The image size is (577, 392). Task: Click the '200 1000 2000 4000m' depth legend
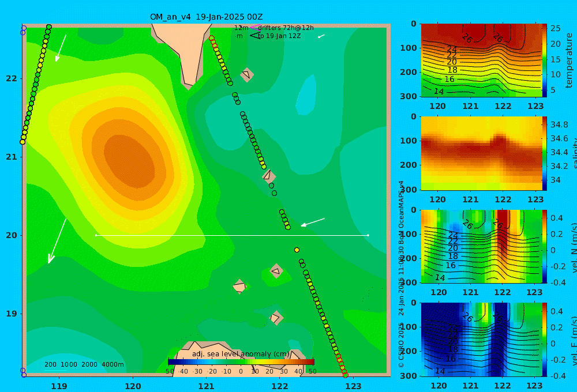[x=84, y=364]
